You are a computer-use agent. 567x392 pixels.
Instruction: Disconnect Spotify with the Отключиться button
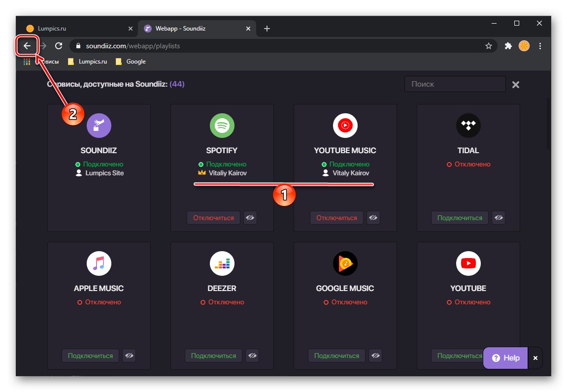click(213, 218)
